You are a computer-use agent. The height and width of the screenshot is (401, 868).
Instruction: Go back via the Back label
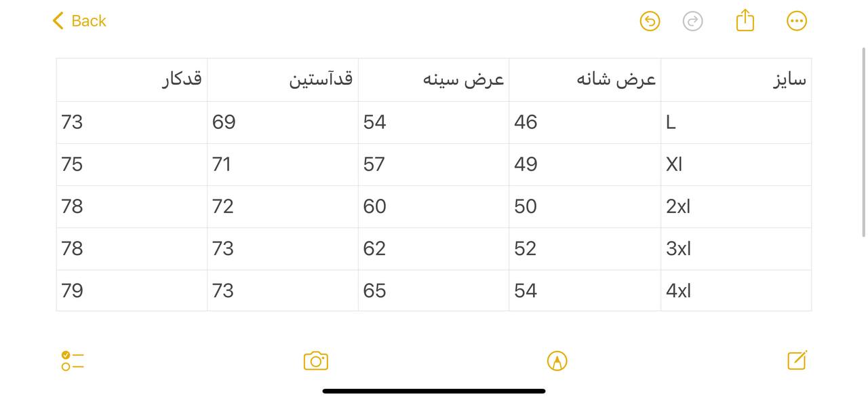tap(89, 21)
